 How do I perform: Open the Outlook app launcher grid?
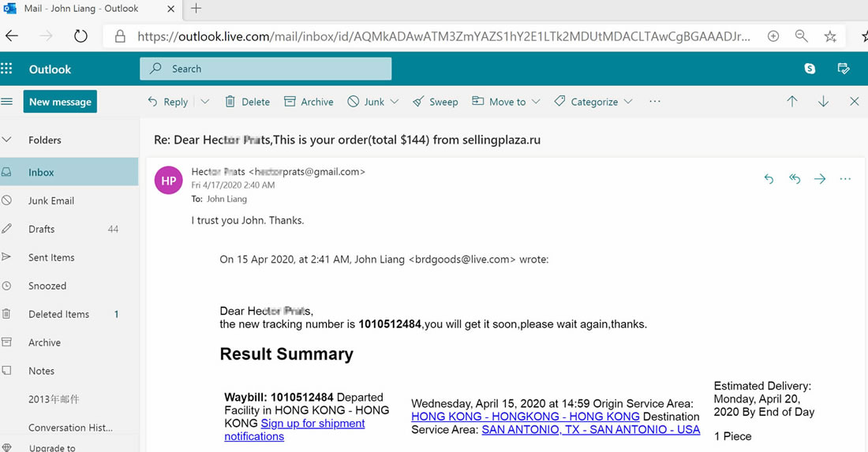pos(7,69)
